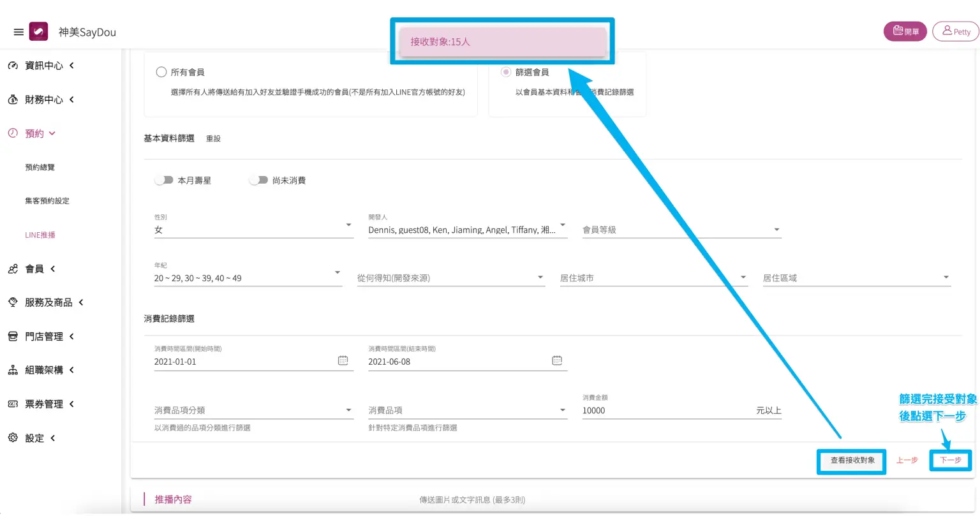Open the 消費品項分類 dropdown
The width and height of the screenshot is (980, 516).
pyautogui.click(x=253, y=410)
